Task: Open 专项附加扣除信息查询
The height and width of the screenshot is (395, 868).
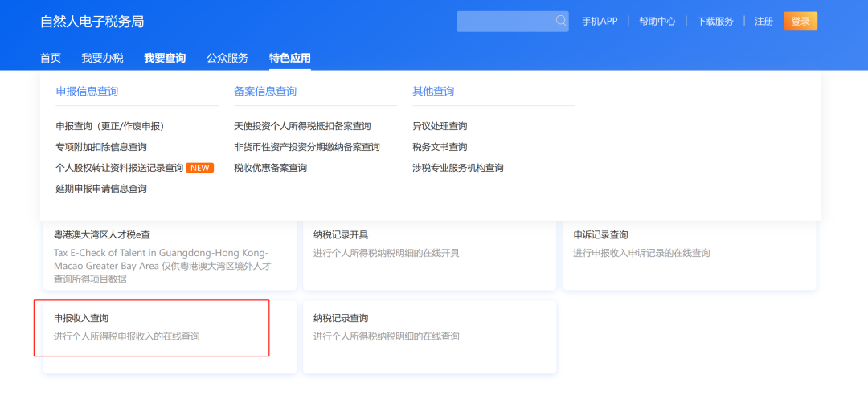Action: click(x=101, y=147)
